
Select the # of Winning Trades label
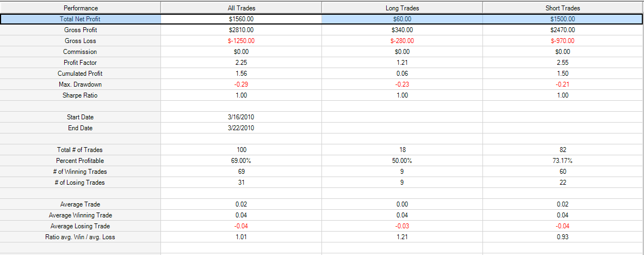click(x=80, y=172)
